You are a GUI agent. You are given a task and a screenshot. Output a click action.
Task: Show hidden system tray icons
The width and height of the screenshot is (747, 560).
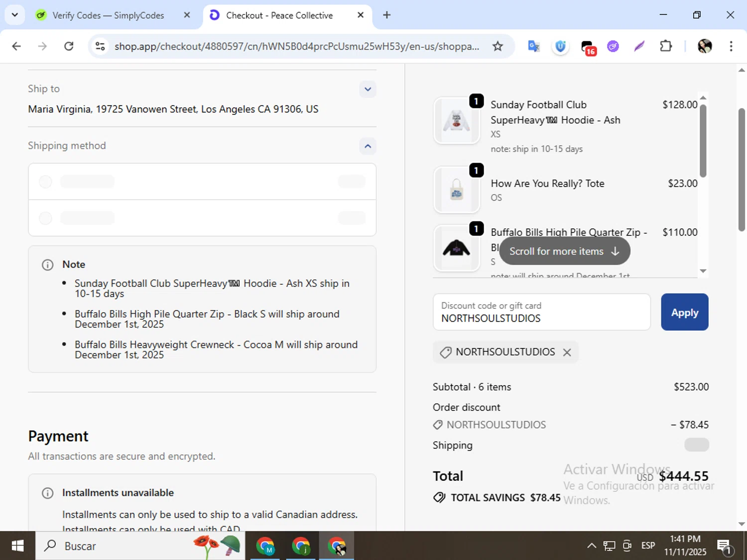point(592,546)
